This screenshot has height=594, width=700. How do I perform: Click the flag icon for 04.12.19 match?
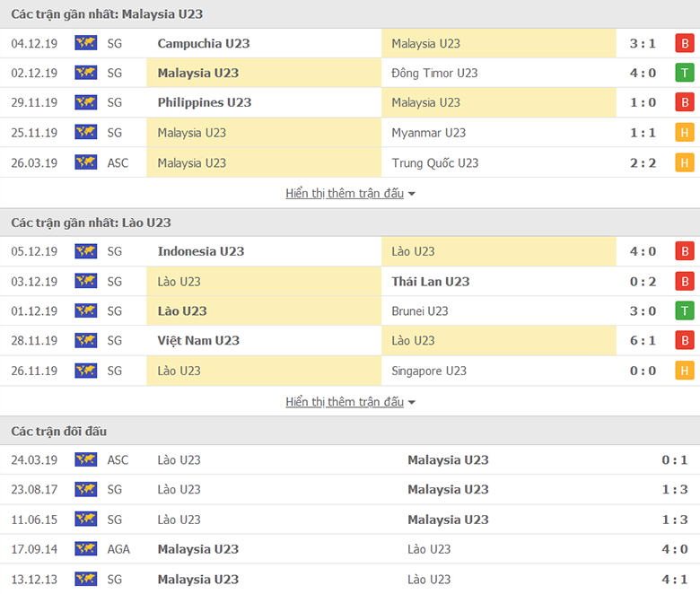[86, 43]
